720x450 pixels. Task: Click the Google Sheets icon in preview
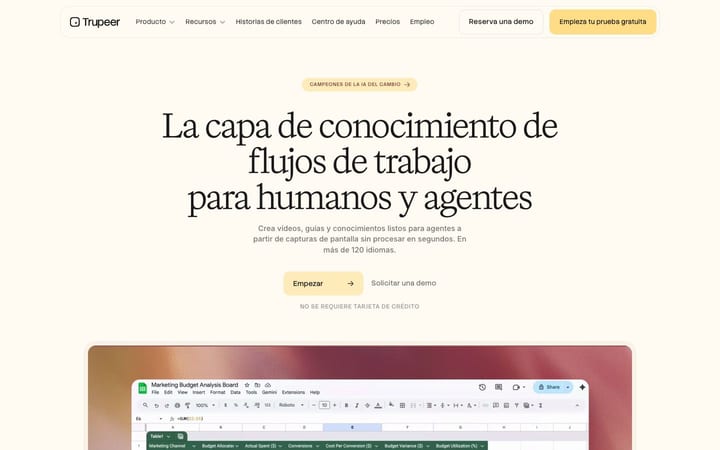(x=142, y=388)
